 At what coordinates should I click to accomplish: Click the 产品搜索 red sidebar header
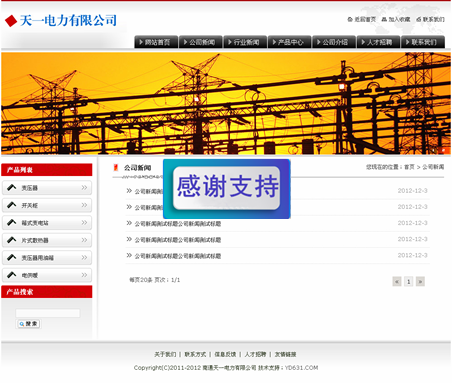pos(47,292)
